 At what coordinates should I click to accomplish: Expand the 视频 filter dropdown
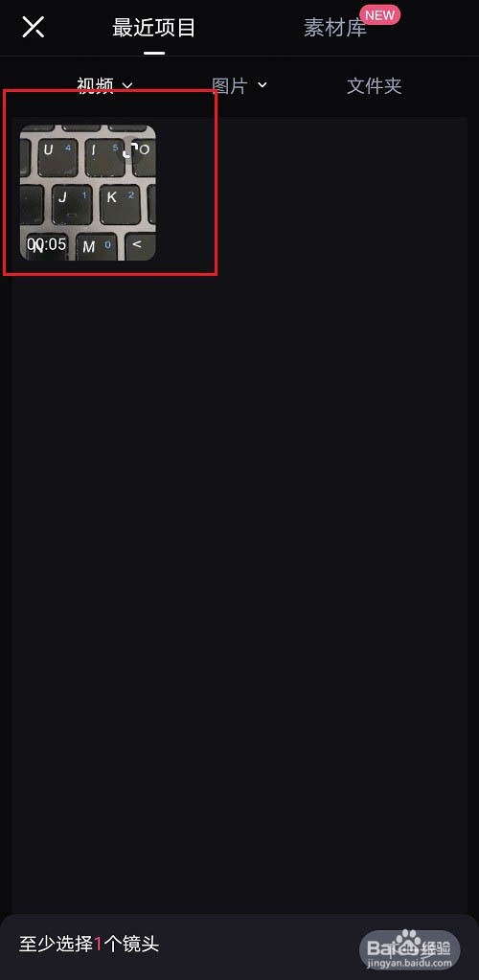coord(105,85)
